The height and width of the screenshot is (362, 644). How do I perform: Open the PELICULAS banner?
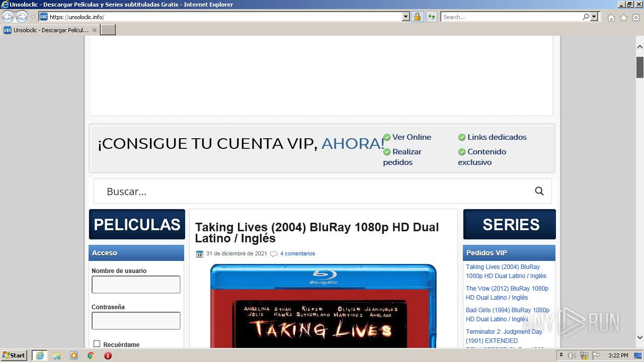pos(137,224)
